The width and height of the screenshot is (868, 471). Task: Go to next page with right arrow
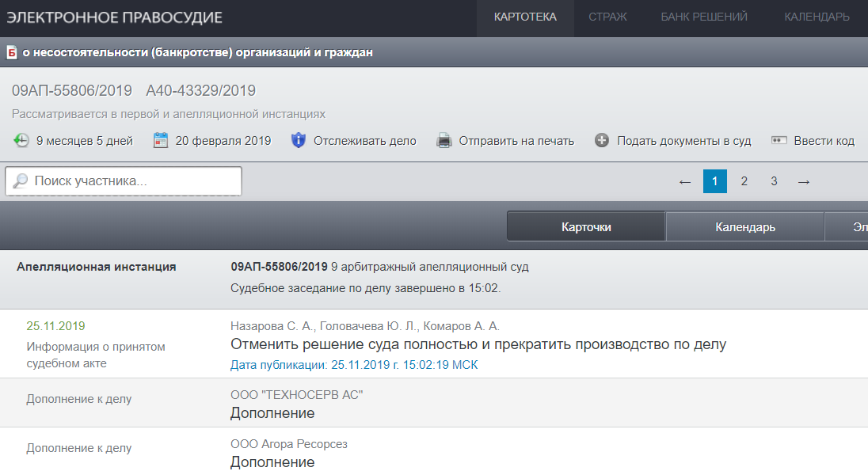tap(804, 181)
